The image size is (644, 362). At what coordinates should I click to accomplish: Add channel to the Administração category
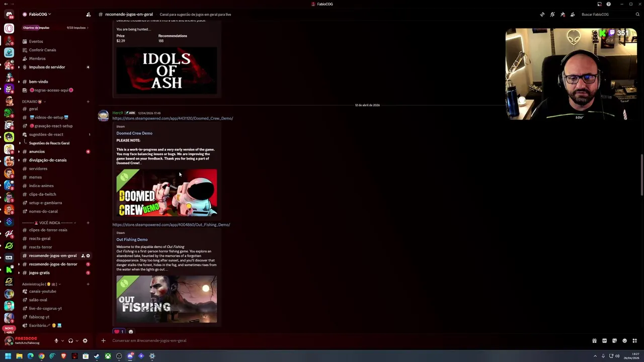[88, 284]
